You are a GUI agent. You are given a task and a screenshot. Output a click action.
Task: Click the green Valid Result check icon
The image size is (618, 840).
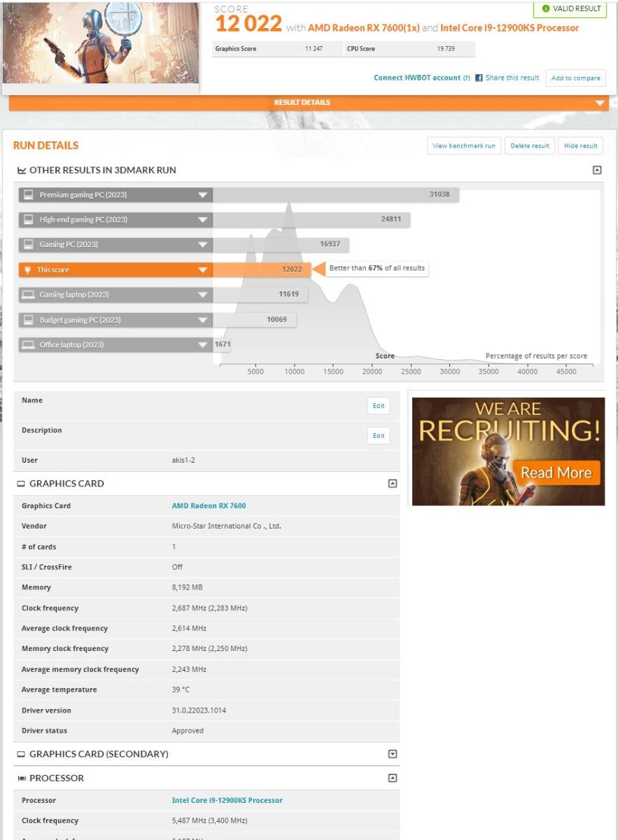546,8
